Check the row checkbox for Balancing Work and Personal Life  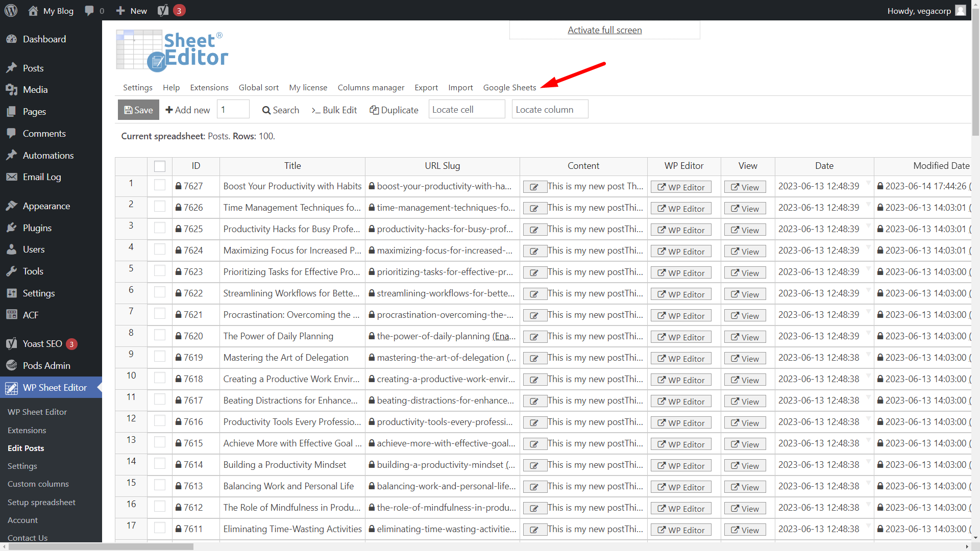(160, 485)
